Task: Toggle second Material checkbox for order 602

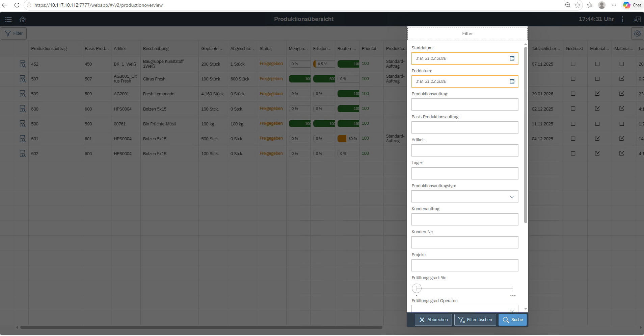Action: click(x=622, y=153)
